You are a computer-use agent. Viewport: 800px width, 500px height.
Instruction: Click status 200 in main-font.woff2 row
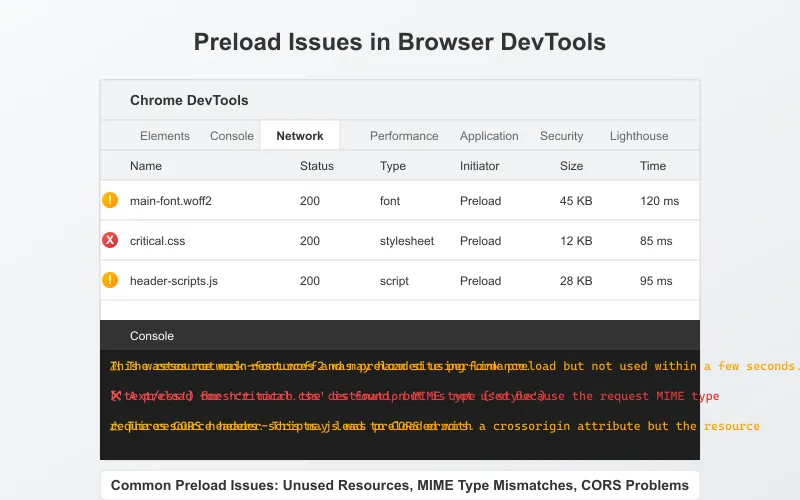310,201
